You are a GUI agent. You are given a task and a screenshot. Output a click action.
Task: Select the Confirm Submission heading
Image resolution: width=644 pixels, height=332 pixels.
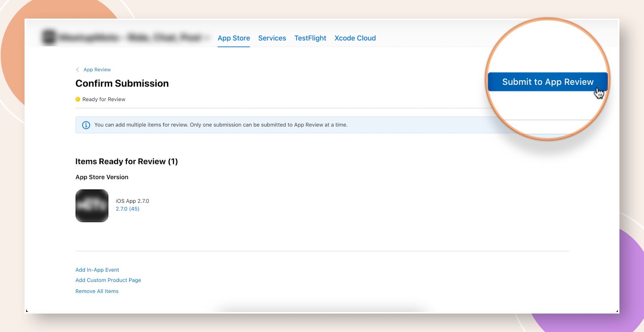(x=122, y=83)
